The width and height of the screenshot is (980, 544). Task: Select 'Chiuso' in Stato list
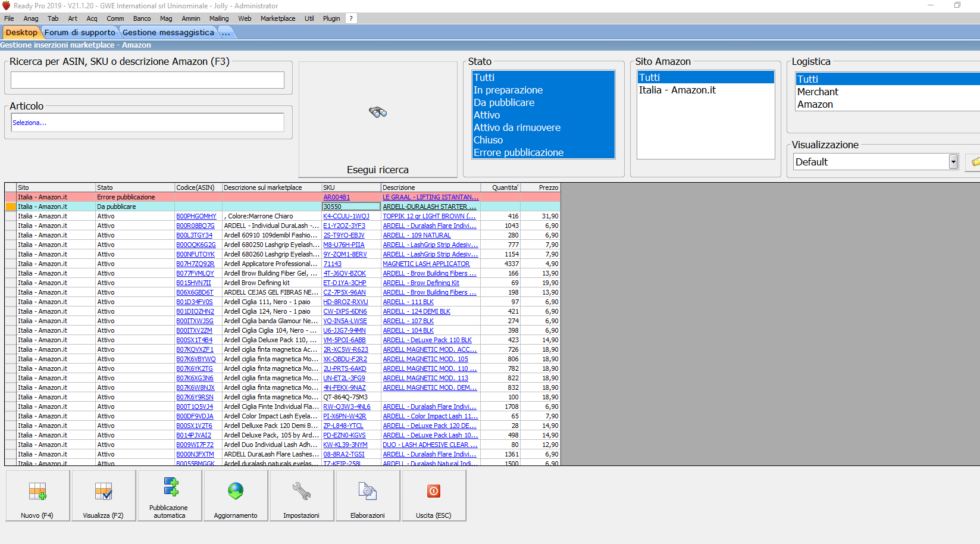(543, 140)
